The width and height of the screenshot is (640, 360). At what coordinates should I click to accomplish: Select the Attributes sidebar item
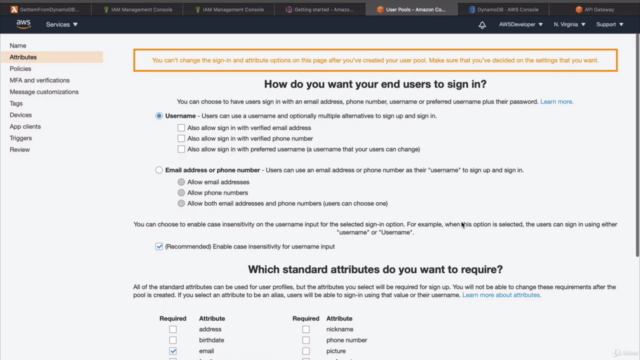point(52,57)
